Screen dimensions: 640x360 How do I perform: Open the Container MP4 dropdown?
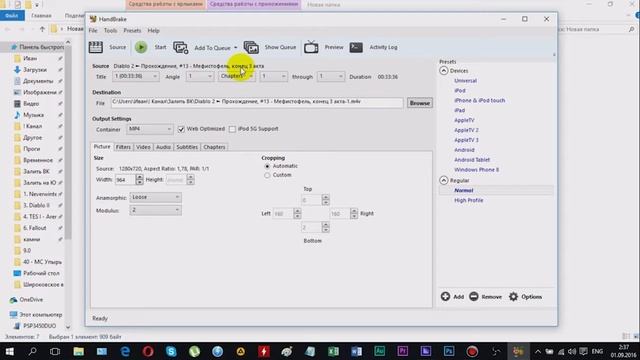(150, 129)
